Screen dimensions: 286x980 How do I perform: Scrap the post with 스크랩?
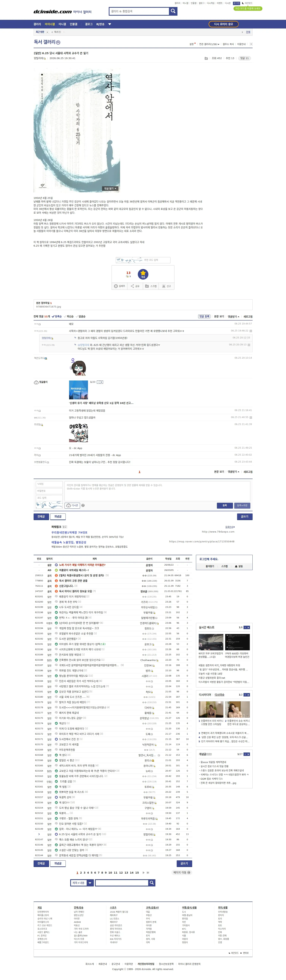pos(151,286)
